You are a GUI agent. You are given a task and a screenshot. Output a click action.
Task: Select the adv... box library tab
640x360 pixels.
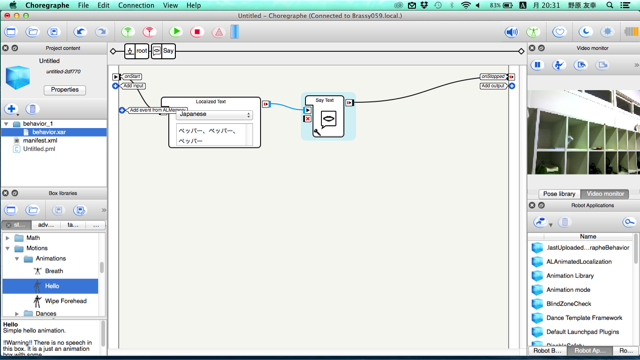coord(45,225)
